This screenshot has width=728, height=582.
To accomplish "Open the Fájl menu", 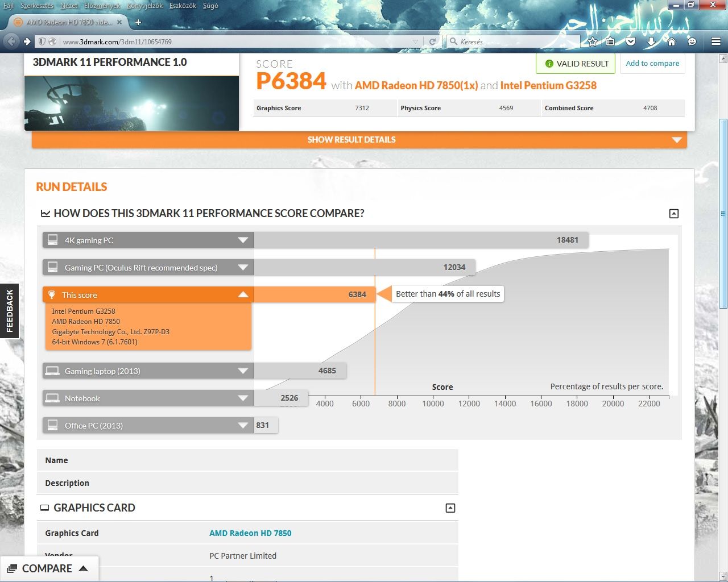I will click(9, 6).
